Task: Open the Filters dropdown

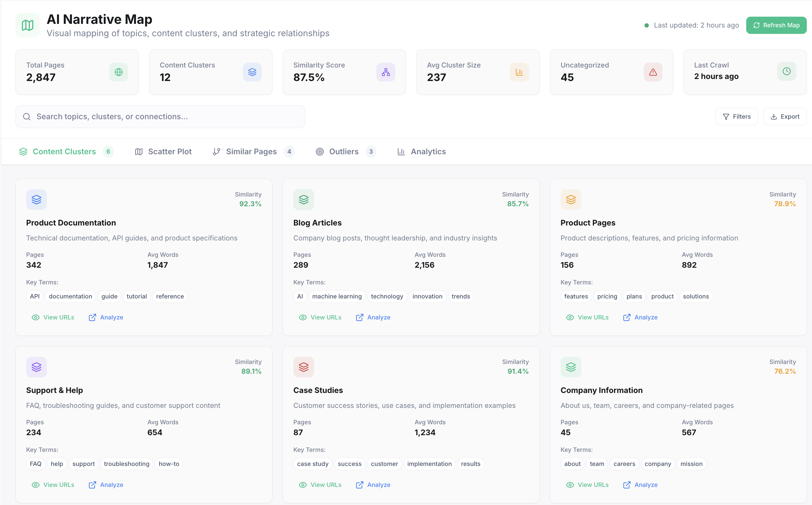Action: [x=736, y=117]
